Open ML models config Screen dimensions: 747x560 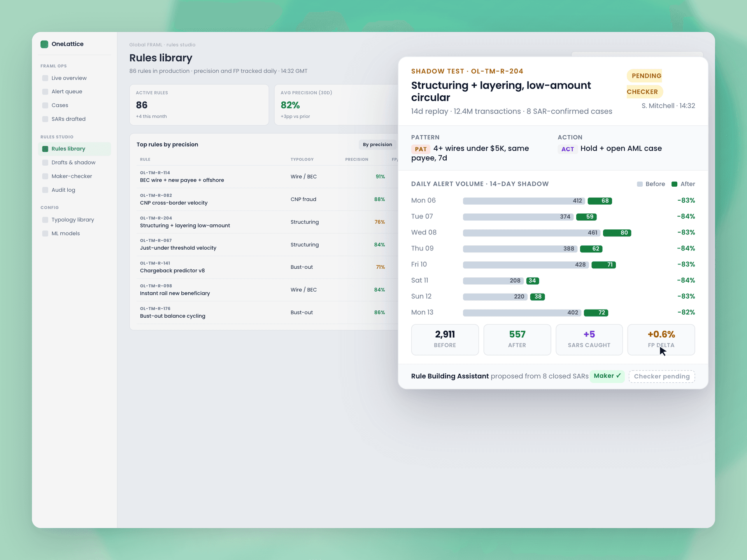pyautogui.click(x=75, y=233)
